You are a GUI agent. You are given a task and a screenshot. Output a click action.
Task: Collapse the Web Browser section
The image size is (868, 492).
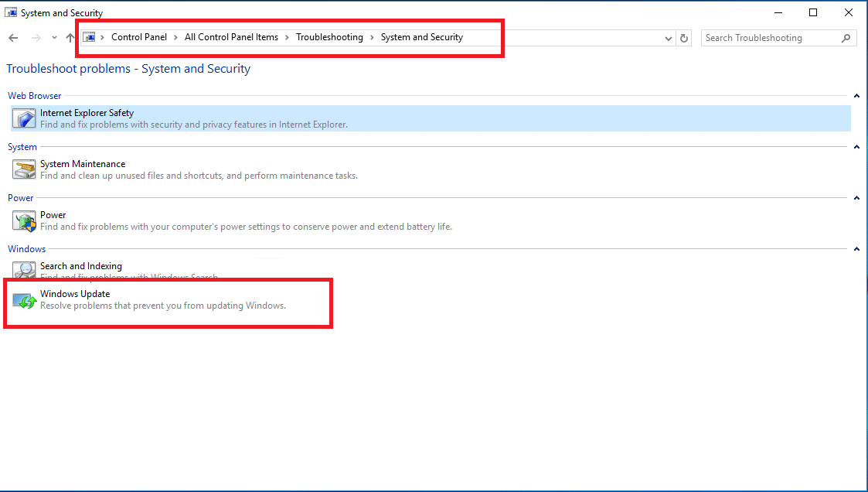856,96
